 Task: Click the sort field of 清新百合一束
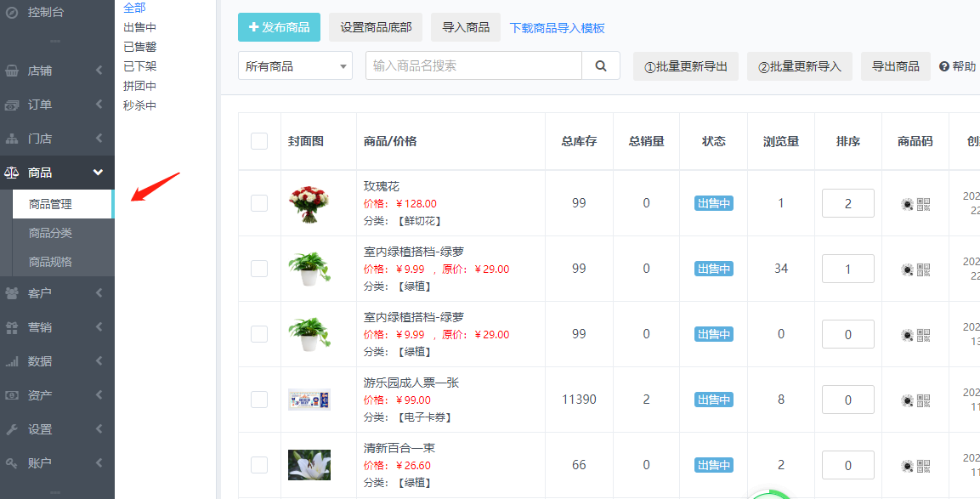pos(848,465)
